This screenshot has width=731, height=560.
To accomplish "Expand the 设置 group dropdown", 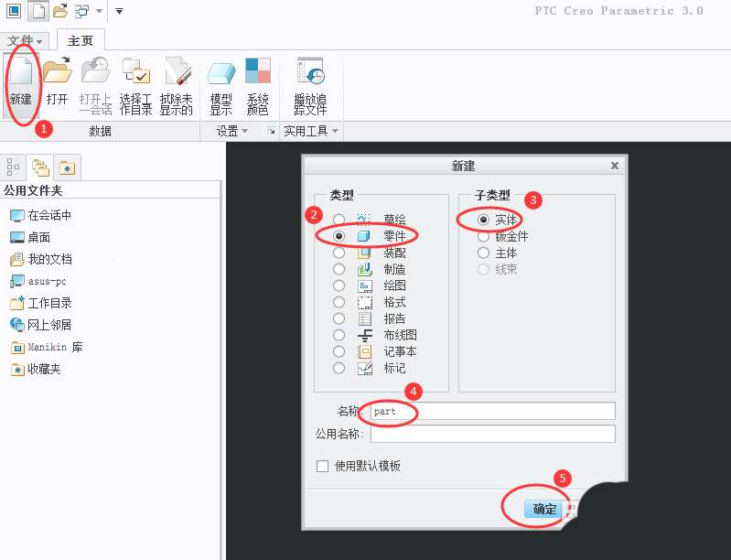I will tap(231, 132).
